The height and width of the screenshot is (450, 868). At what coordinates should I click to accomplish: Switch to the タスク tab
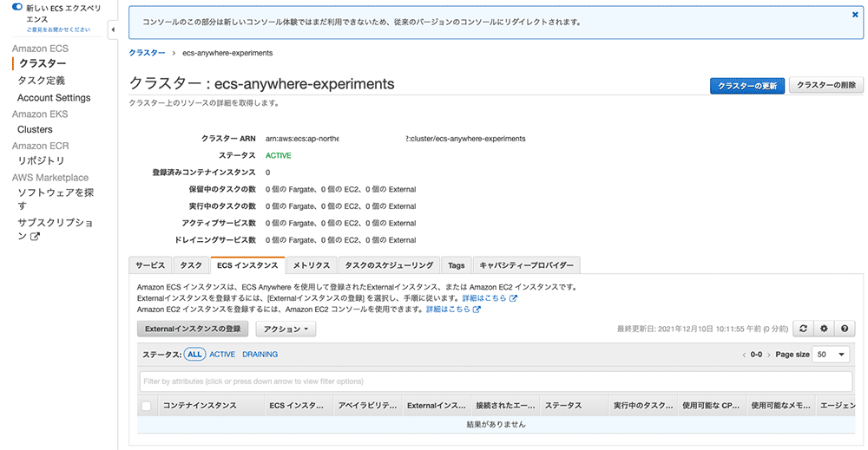191,265
